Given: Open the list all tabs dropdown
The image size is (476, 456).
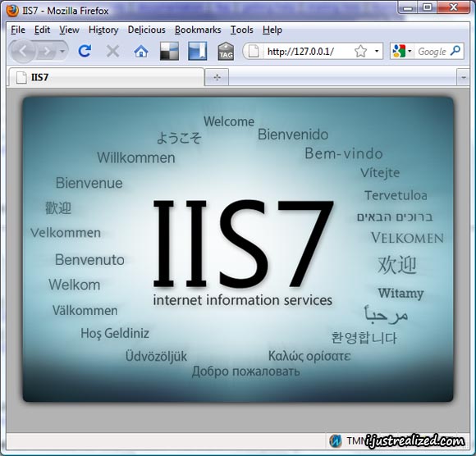Looking at the screenshot, I should pyautogui.click(x=463, y=77).
